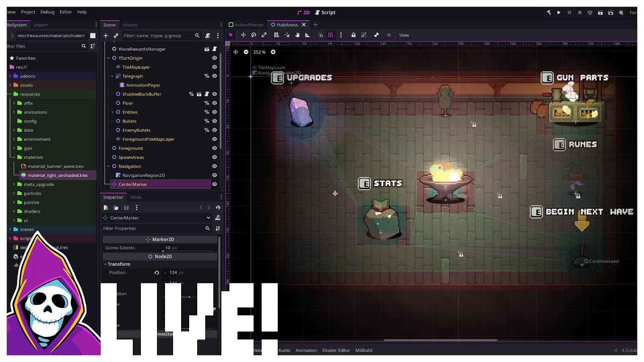Select the Rotate mode tool
This screenshot has width=644, height=362.
coord(254,35)
